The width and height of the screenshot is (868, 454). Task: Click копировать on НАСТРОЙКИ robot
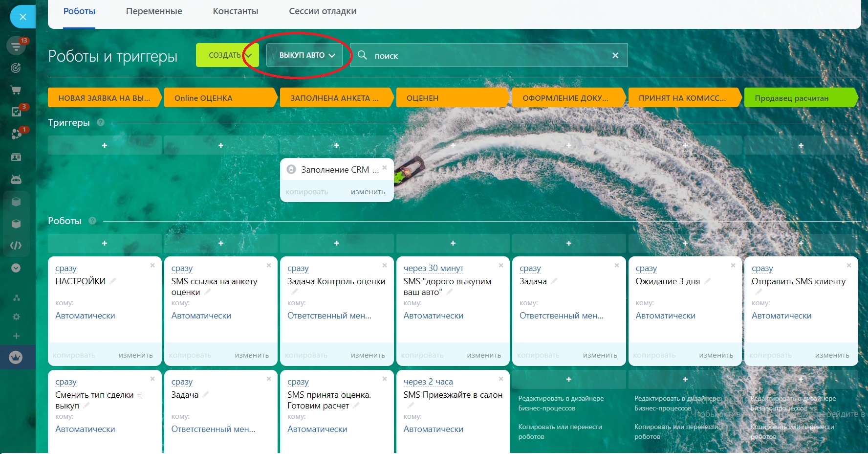[x=74, y=355]
